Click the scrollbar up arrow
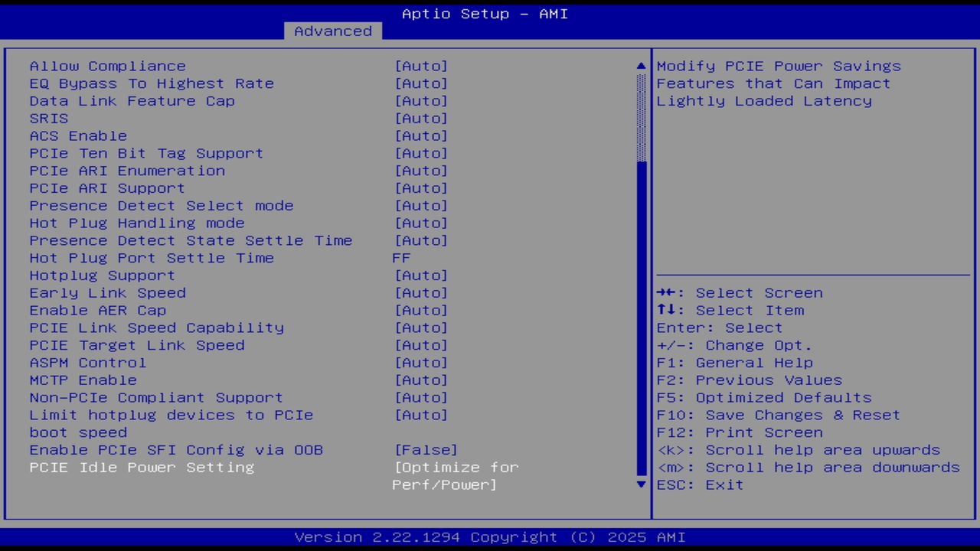This screenshot has height=551, width=980. tap(640, 66)
